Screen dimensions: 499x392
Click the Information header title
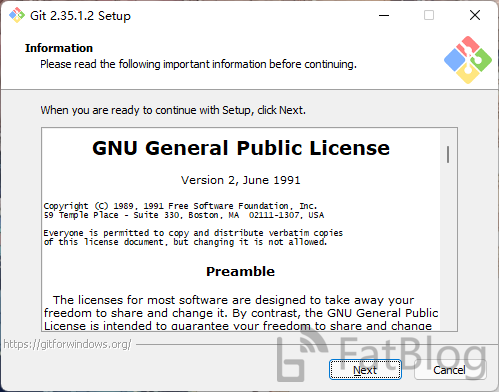[x=59, y=48]
